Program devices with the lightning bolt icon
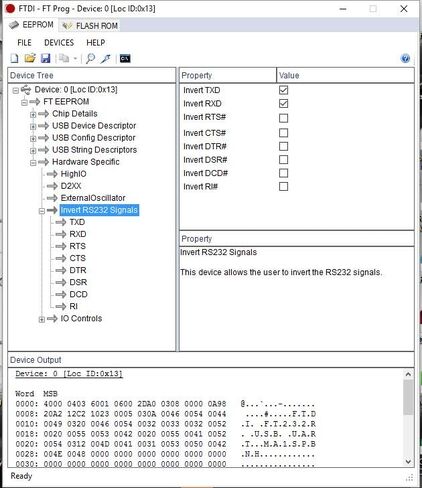422x488 pixels. [106, 58]
